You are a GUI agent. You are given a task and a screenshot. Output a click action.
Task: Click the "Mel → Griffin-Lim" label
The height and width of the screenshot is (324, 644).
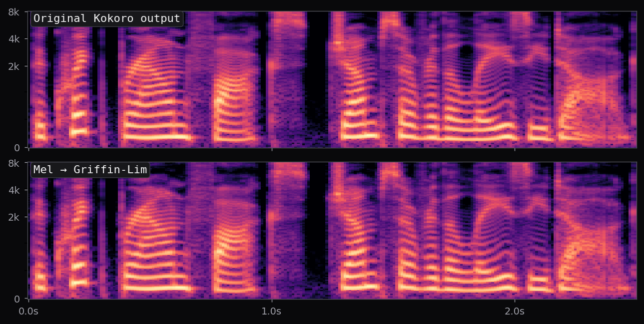pyautogui.click(x=89, y=169)
